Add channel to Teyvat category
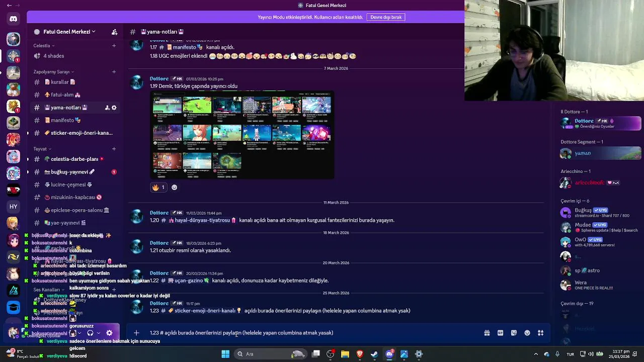 click(x=114, y=149)
